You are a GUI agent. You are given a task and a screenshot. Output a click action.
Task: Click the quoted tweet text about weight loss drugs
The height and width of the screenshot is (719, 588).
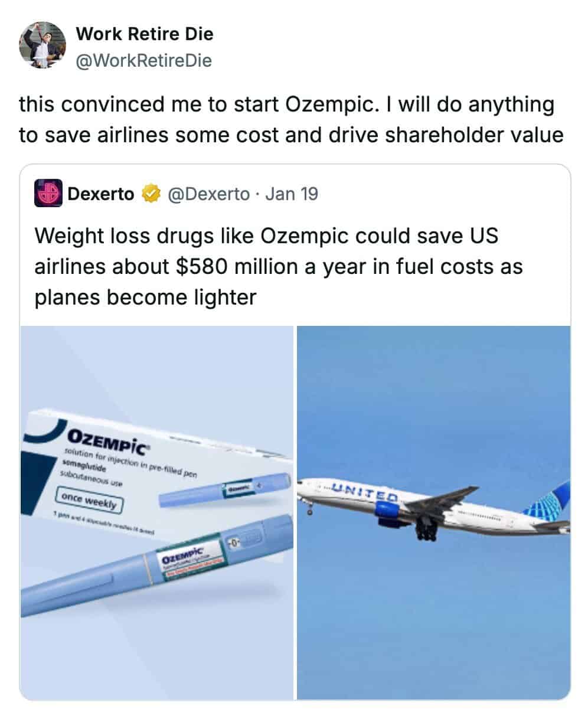pos(279,266)
